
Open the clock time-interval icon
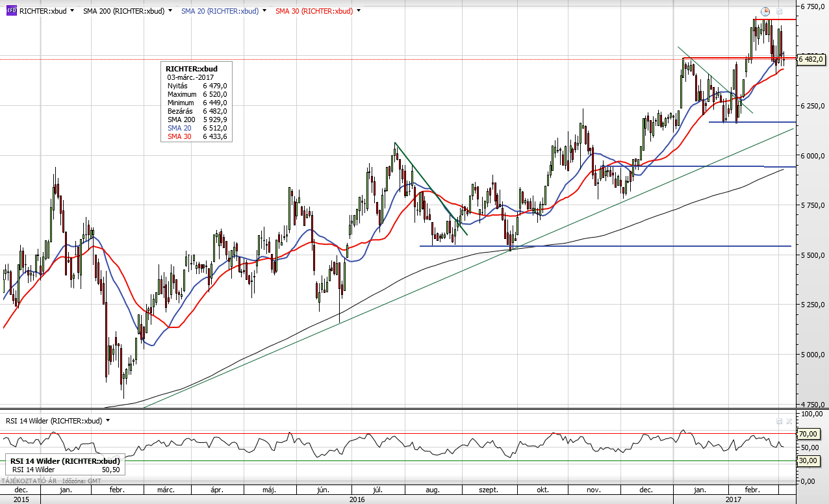click(765, 11)
